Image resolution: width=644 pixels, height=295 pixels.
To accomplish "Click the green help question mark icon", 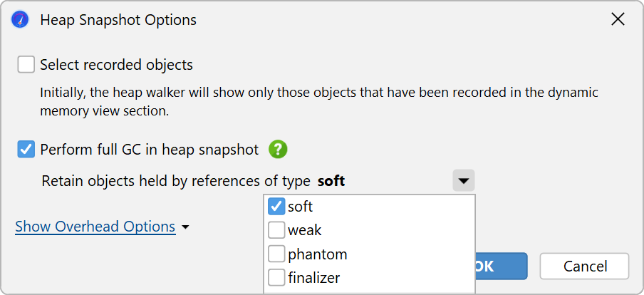I will 278,150.
